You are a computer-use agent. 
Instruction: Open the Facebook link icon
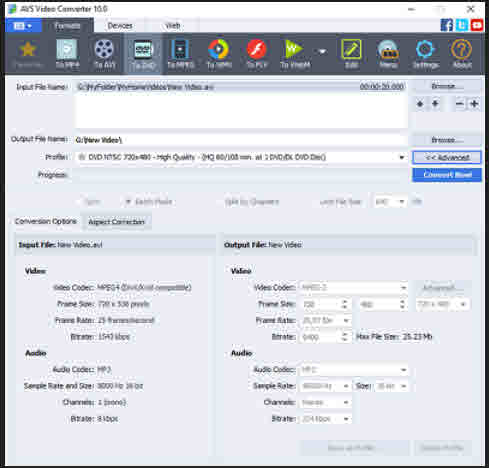447,25
